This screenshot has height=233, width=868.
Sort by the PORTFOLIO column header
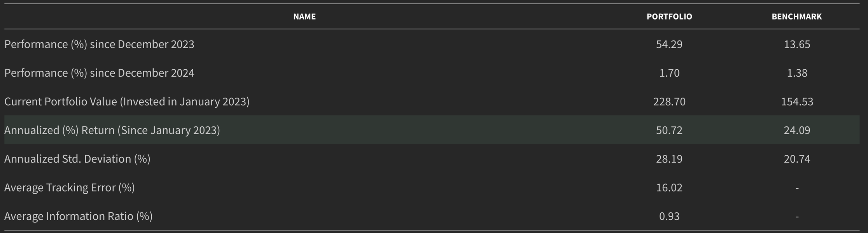click(x=669, y=17)
